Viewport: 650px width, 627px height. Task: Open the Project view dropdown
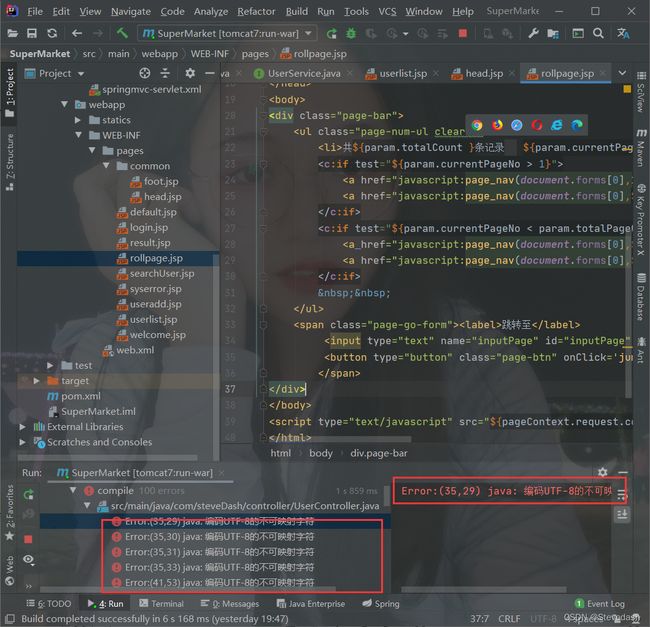pos(81,74)
